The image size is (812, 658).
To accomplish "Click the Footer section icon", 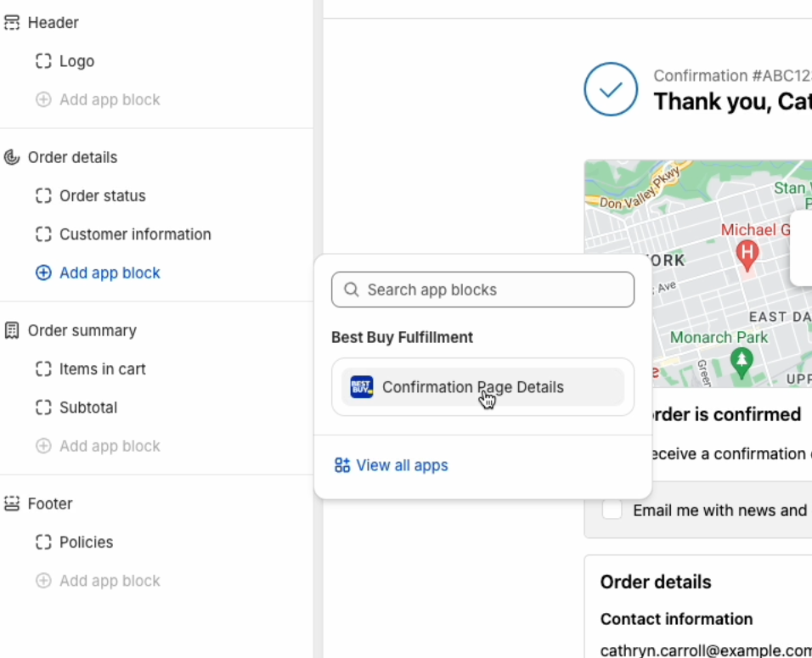I will (x=12, y=503).
